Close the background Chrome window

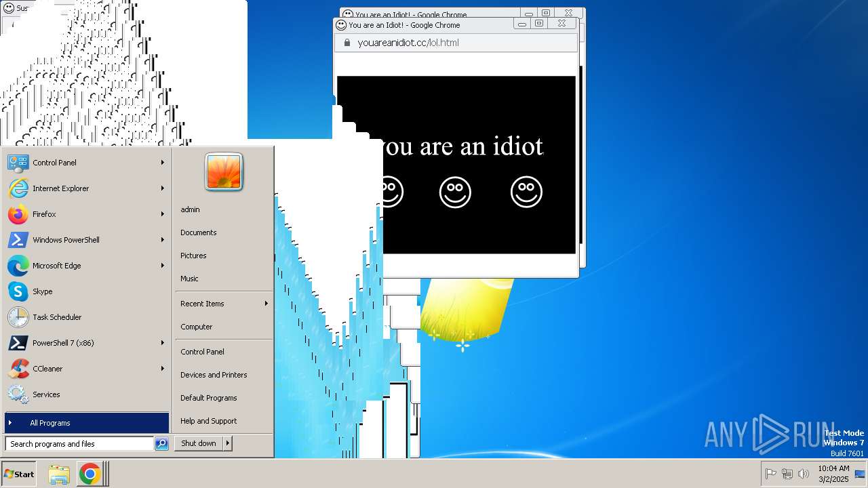coord(569,13)
